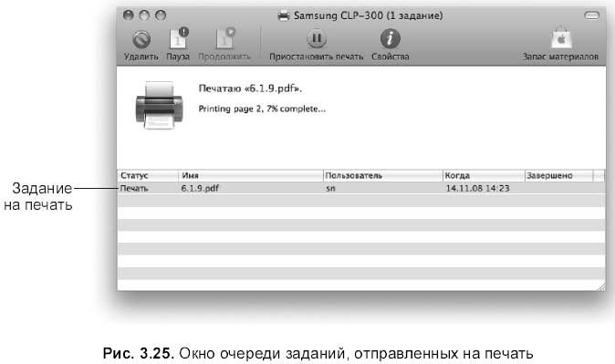Click the window resize grip corner
The height and width of the screenshot is (364, 615).
point(601,286)
